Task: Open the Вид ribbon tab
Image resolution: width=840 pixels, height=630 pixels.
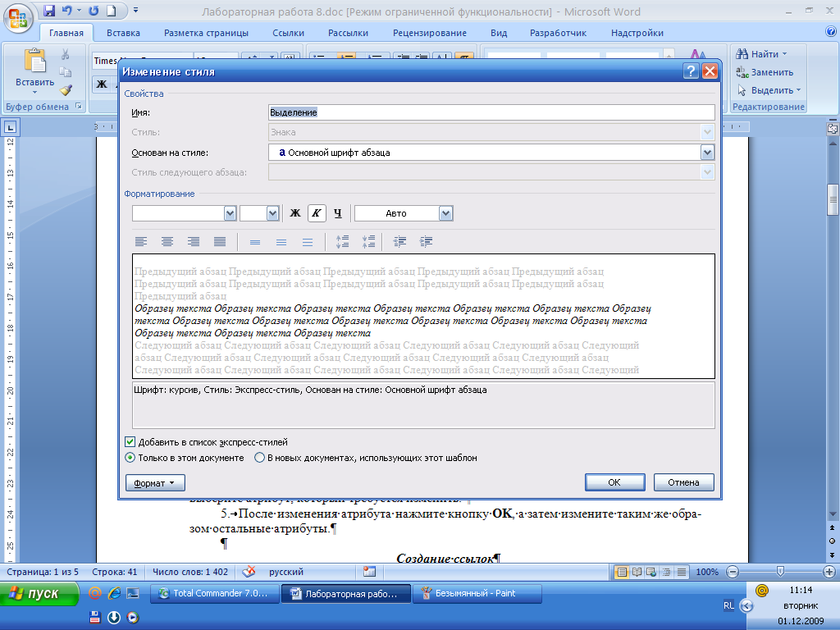Action: (x=499, y=33)
